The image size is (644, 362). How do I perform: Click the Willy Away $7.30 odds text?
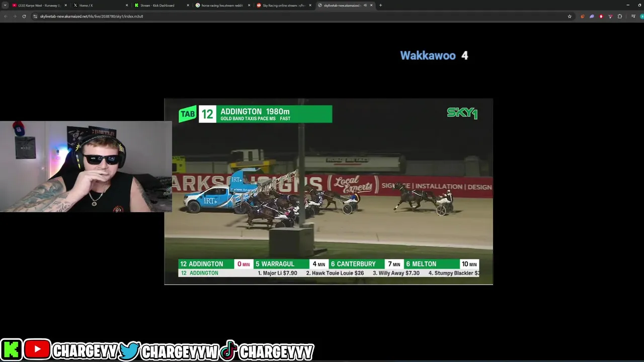pos(396,273)
